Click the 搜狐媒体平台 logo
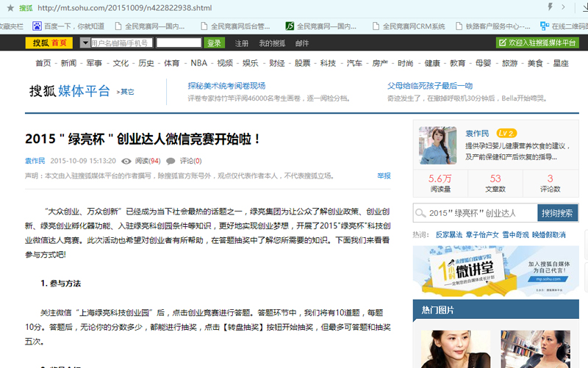588x368 pixels. (x=70, y=91)
